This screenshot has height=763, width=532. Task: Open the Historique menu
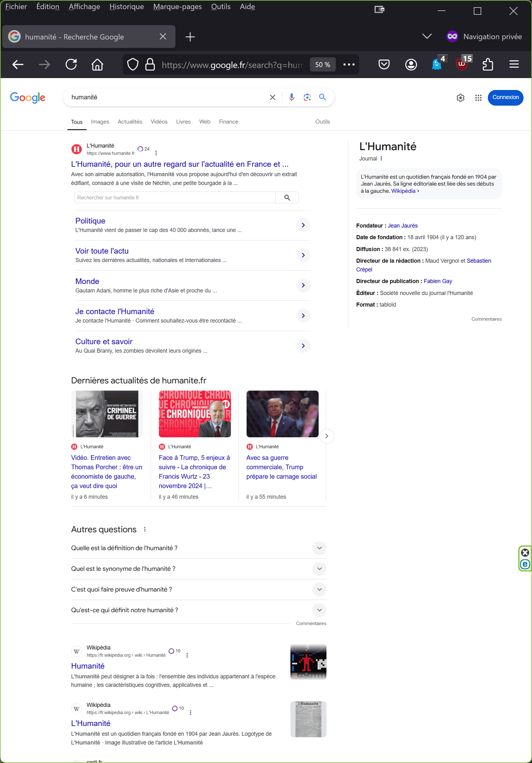click(x=127, y=7)
